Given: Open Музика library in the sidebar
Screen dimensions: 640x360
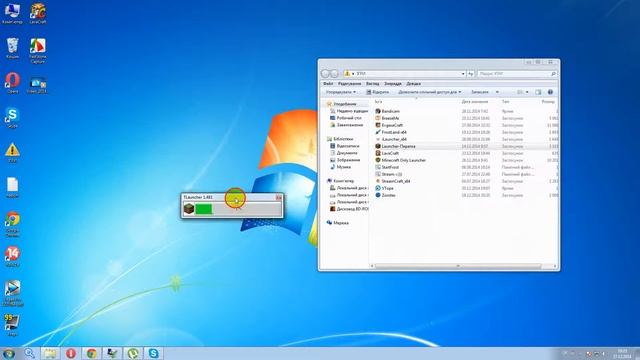Looking at the screenshot, I should 340,167.
